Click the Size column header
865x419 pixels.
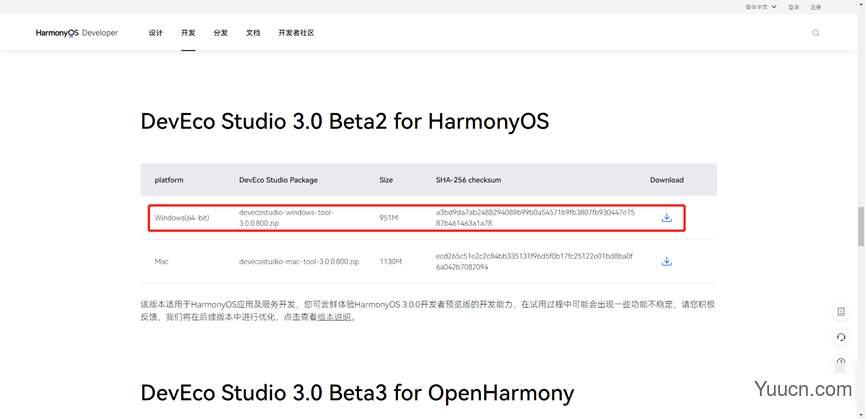pyautogui.click(x=386, y=180)
